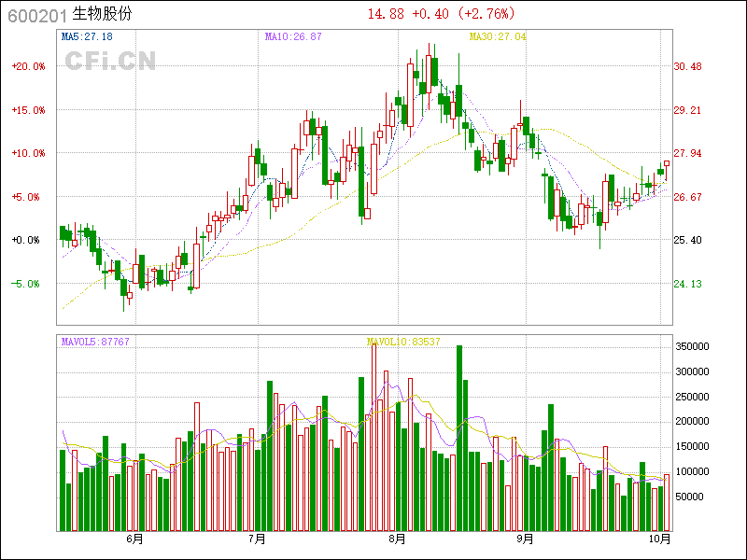Select the stock code 600201
This screenshot has height=560, width=747.
point(36,15)
